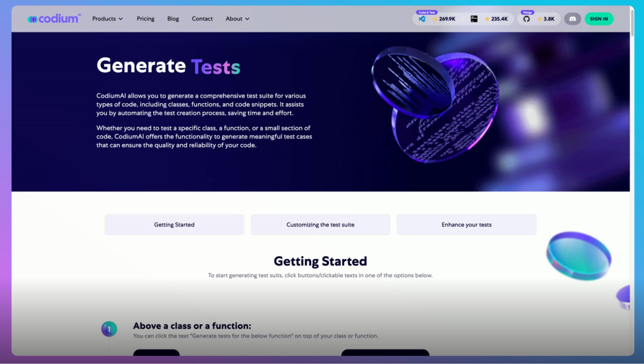Click the 269.9K rating count
This screenshot has width=644, height=364.
click(x=447, y=19)
